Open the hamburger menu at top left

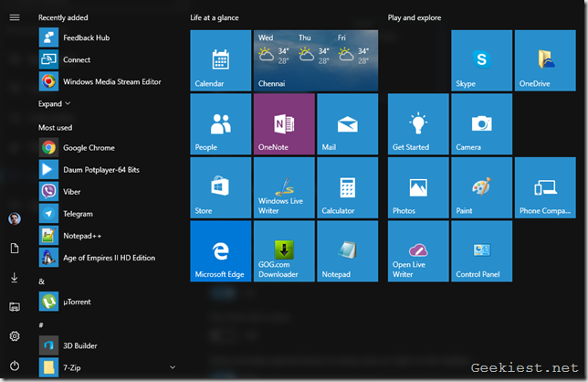[x=14, y=17]
